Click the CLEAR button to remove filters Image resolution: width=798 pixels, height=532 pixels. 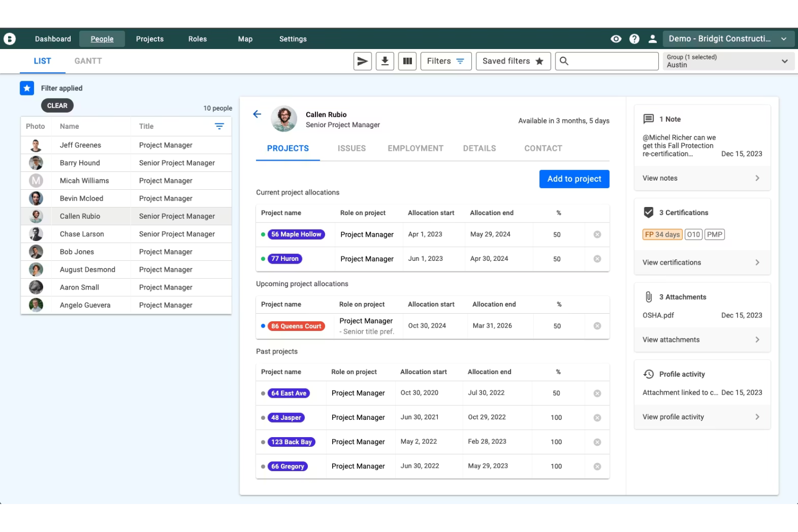[x=57, y=105]
